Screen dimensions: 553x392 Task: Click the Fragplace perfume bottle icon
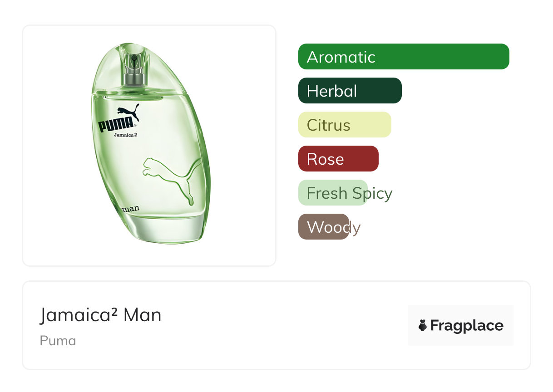(x=423, y=325)
